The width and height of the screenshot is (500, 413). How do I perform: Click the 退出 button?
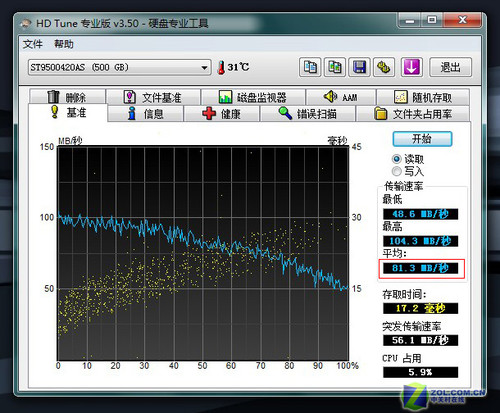[451, 67]
